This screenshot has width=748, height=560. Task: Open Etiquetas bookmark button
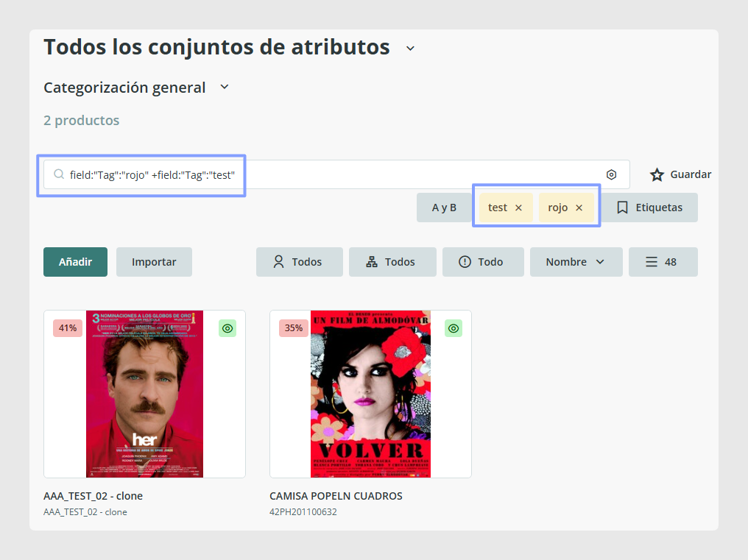[649, 208]
